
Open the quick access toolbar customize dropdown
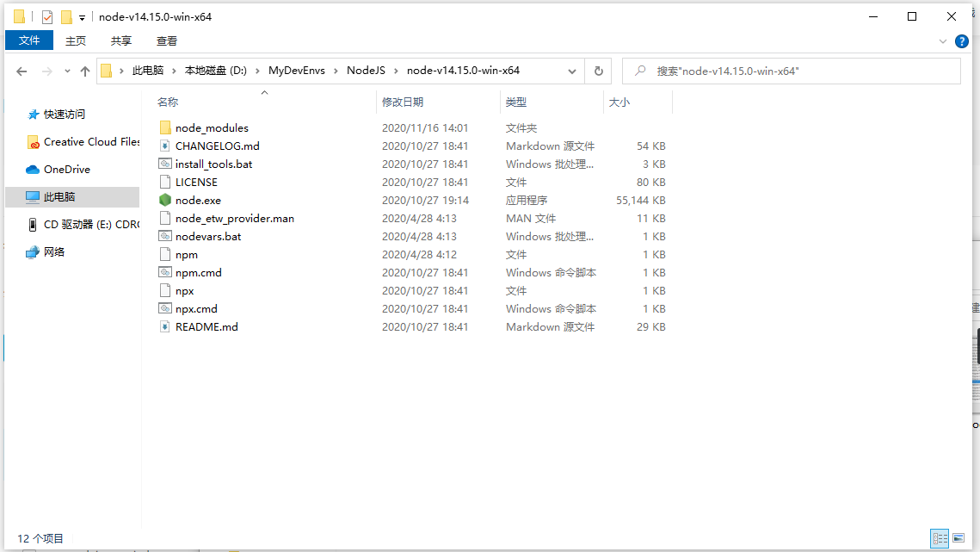point(82,17)
